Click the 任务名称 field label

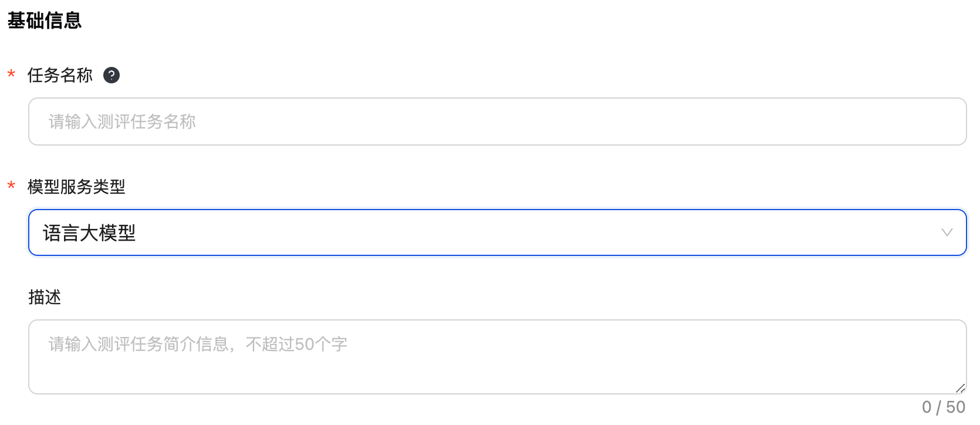tap(60, 75)
